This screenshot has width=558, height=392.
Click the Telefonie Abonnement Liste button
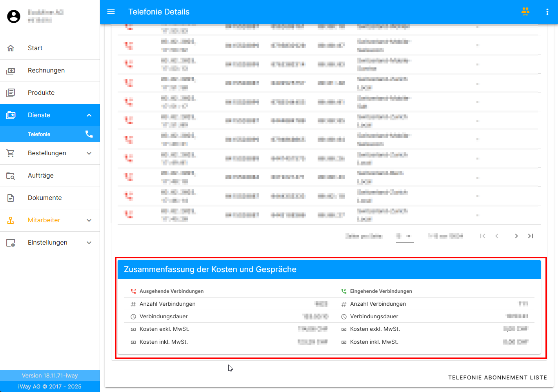coord(498,377)
